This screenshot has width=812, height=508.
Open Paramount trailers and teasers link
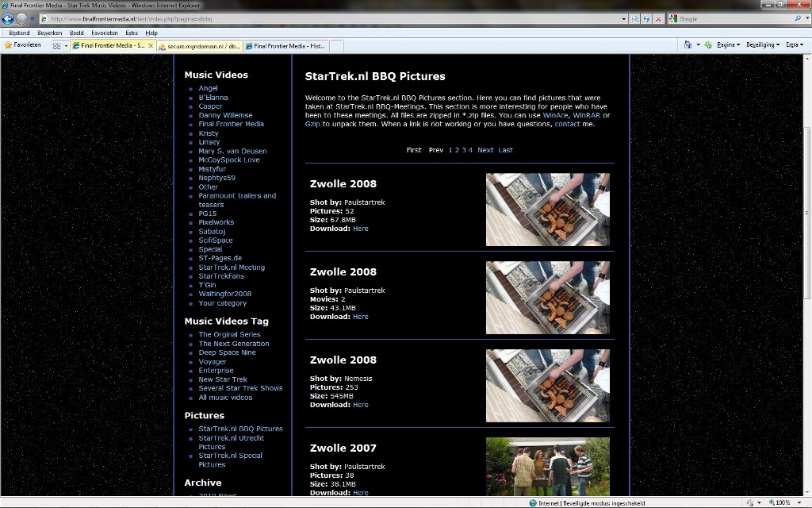(x=237, y=200)
